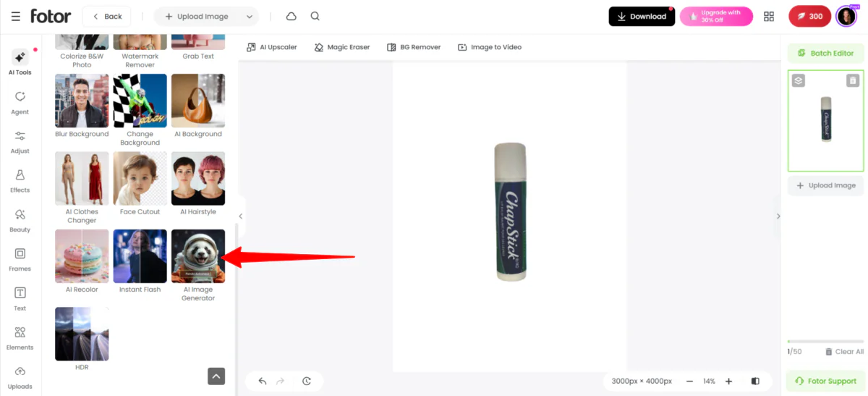Screen dimensions: 868x396
Task: Open the Batch Editor
Action: 825,53
